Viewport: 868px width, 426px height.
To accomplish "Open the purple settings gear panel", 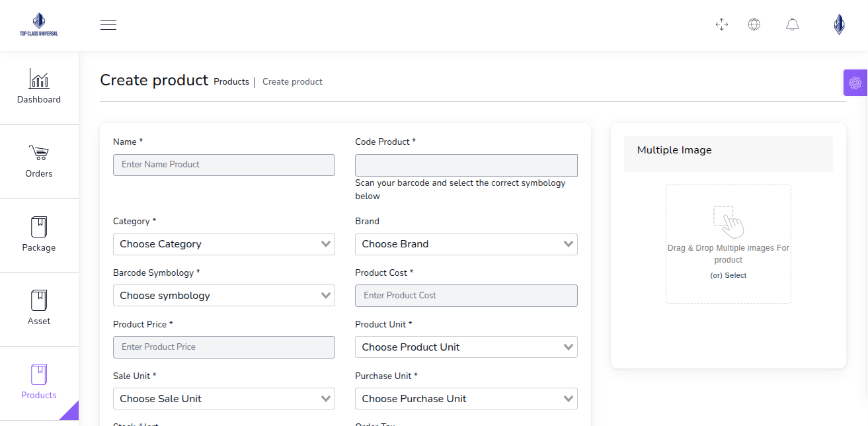I will pos(855,83).
